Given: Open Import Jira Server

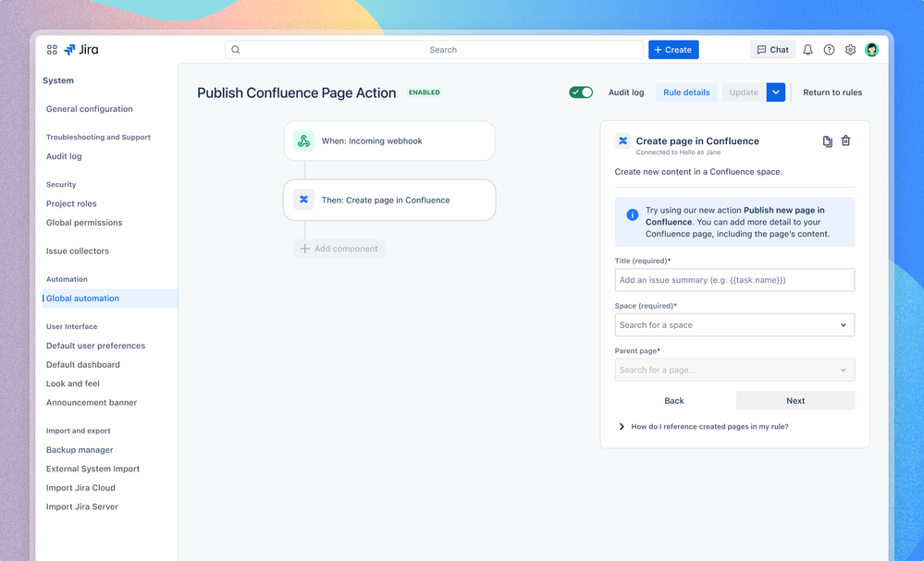Looking at the screenshot, I should pos(82,506).
